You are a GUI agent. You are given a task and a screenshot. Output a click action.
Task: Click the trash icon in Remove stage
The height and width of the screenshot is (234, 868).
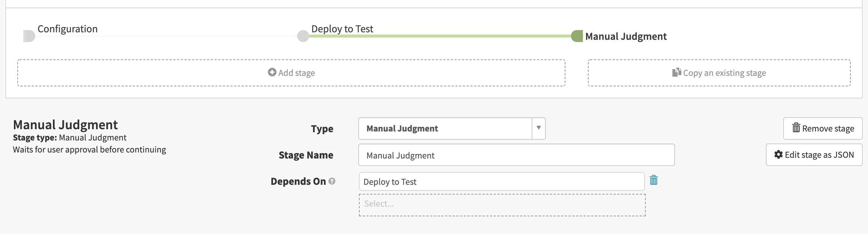(x=796, y=128)
